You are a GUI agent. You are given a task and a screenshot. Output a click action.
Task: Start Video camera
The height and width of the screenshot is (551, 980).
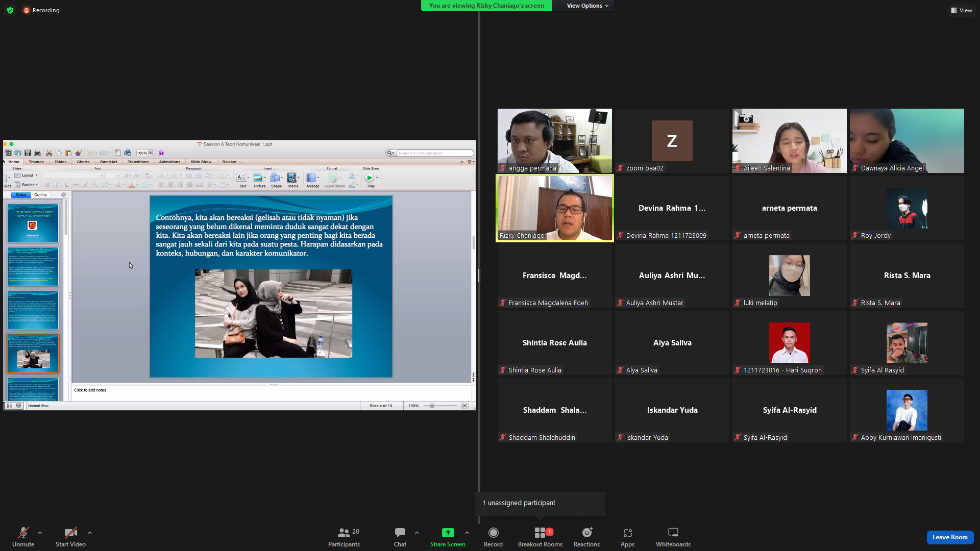pyautogui.click(x=70, y=537)
